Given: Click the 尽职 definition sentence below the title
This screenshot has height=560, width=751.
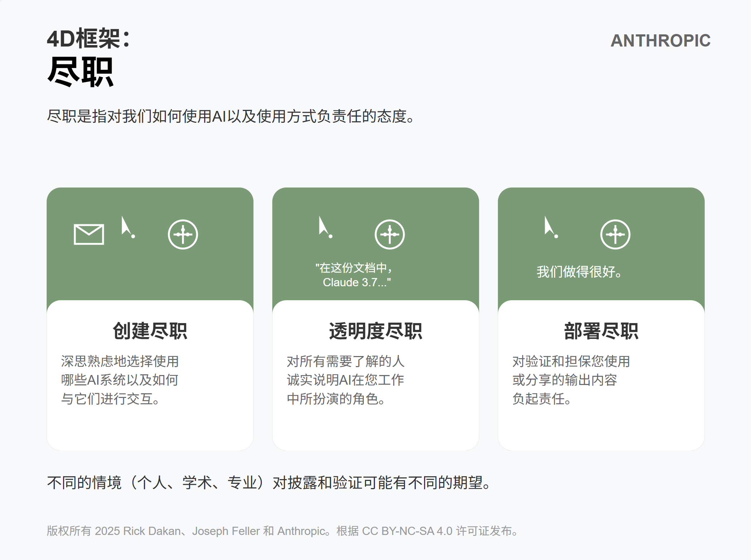Looking at the screenshot, I should coord(230,115).
